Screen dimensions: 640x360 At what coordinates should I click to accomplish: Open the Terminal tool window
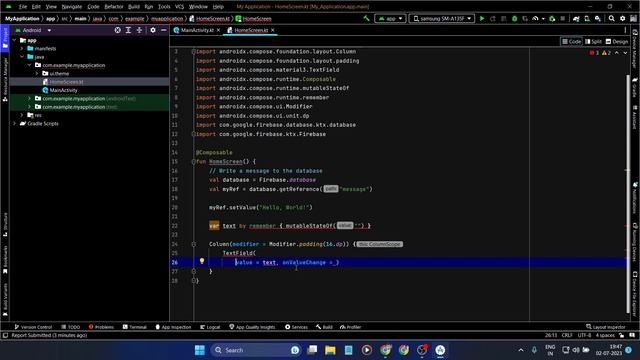tap(134, 327)
